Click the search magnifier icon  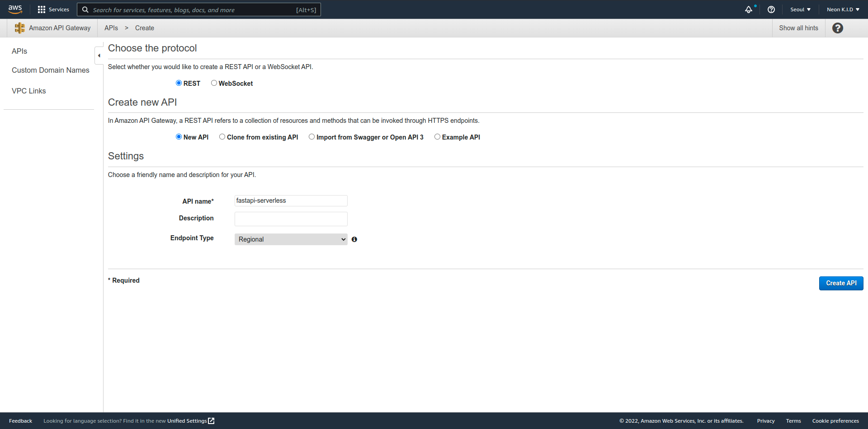(x=85, y=9)
